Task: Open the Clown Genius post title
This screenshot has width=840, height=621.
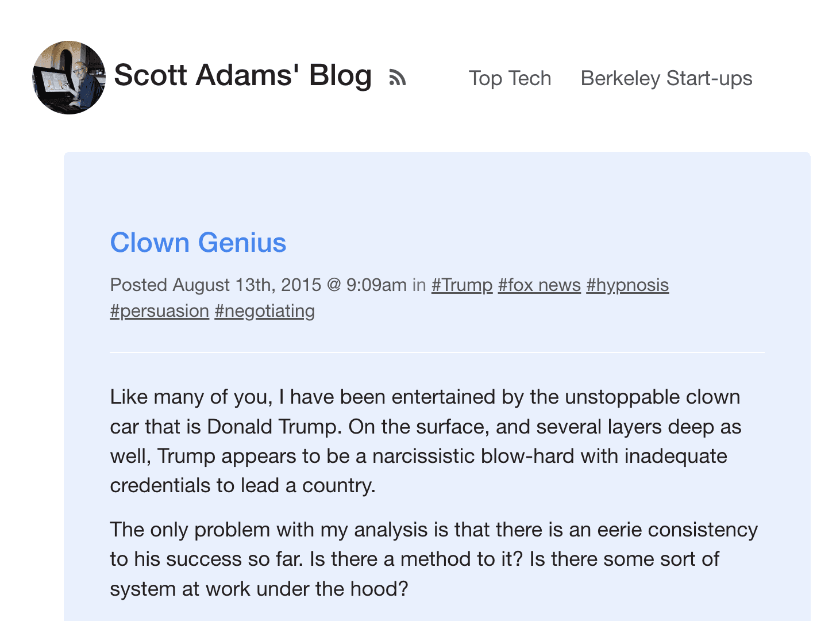Action: point(198,243)
